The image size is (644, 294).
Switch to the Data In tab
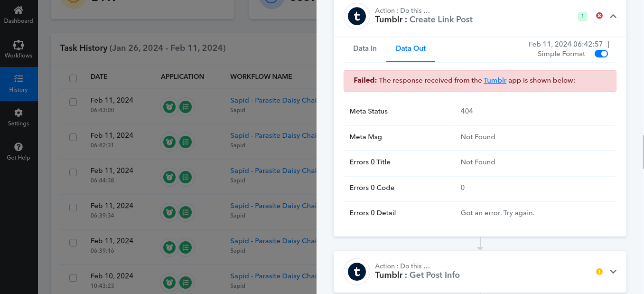point(365,48)
